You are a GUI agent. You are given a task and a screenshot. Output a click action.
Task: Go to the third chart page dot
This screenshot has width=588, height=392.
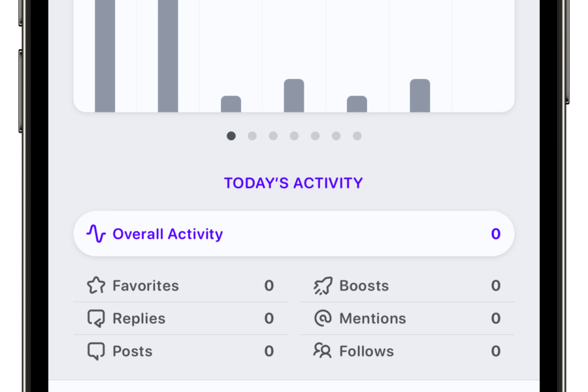tap(273, 136)
